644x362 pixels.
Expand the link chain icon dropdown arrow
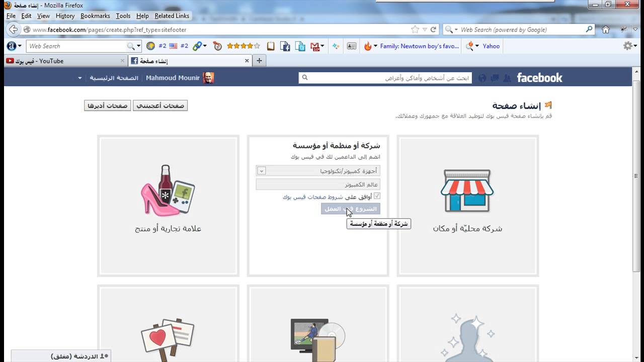(204, 46)
